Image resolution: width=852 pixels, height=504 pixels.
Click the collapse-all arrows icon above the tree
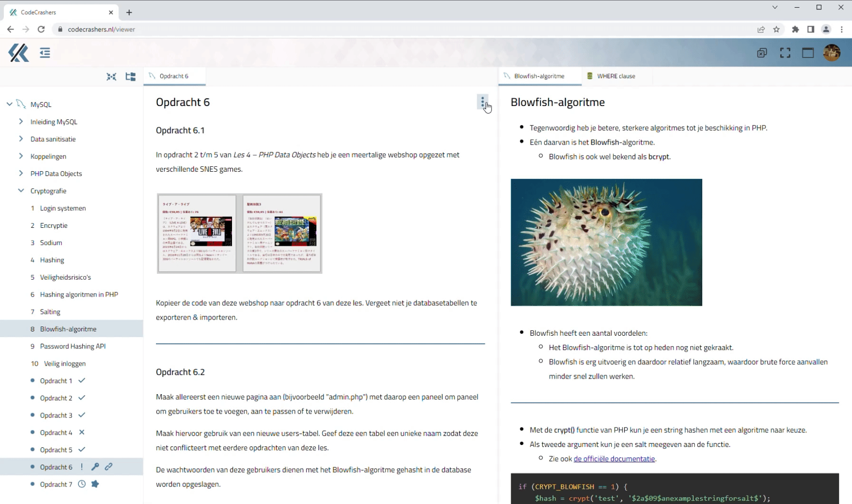[111, 77]
